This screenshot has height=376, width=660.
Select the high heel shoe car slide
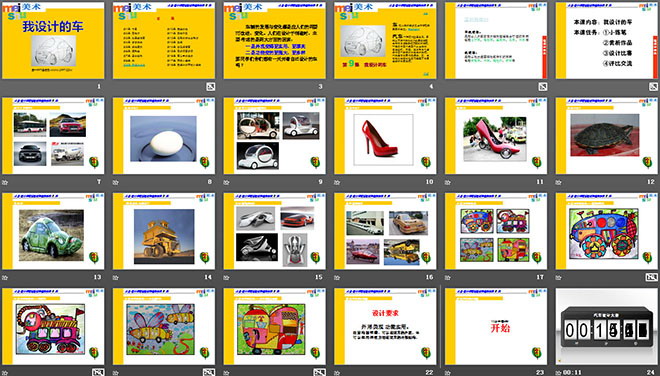(x=496, y=136)
